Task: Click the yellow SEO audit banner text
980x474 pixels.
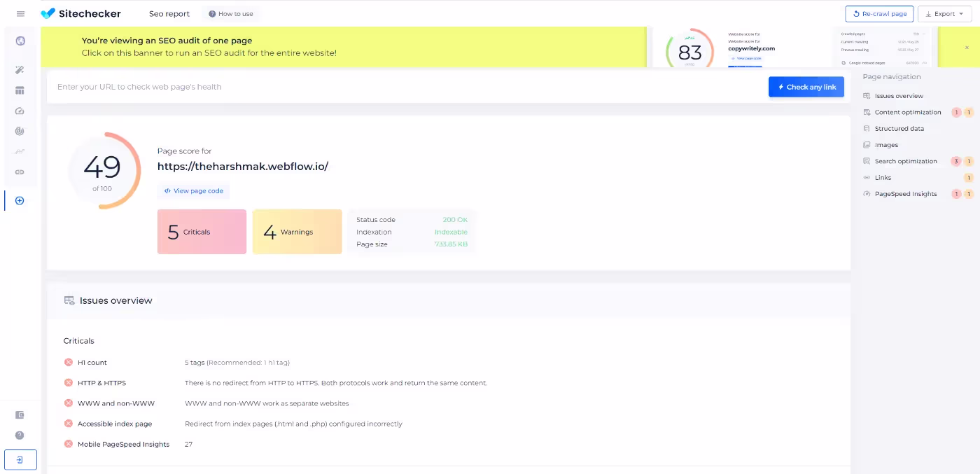Action: pos(209,47)
